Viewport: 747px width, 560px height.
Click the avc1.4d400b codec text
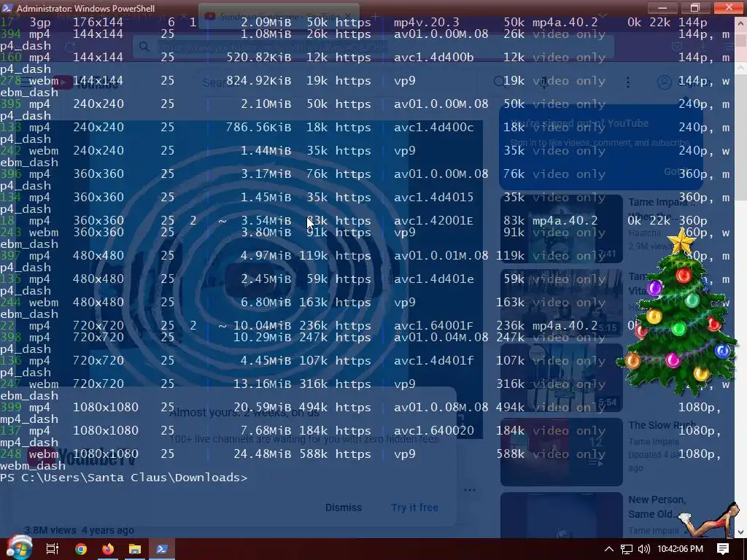pyautogui.click(x=433, y=57)
